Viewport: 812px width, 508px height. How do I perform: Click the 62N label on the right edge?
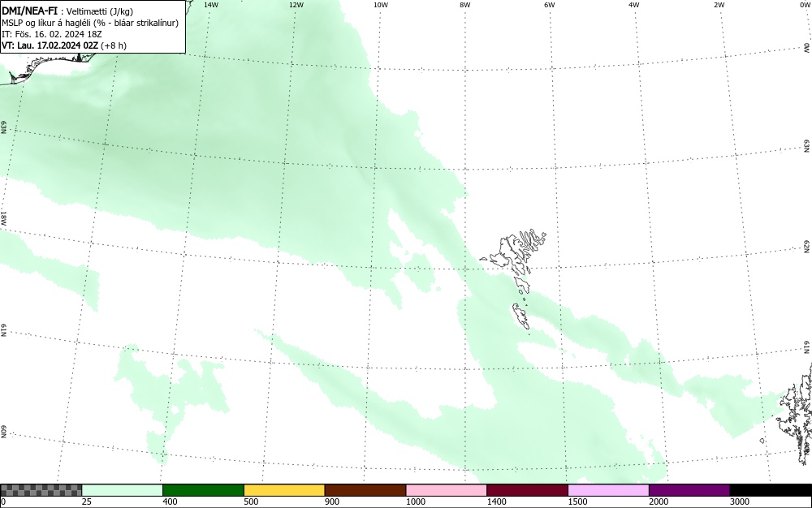pyautogui.click(x=807, y=247)
